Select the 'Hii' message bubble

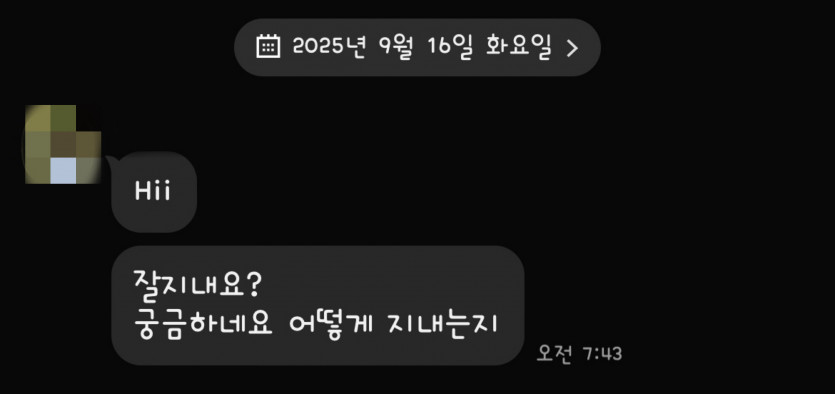point(153,192)
